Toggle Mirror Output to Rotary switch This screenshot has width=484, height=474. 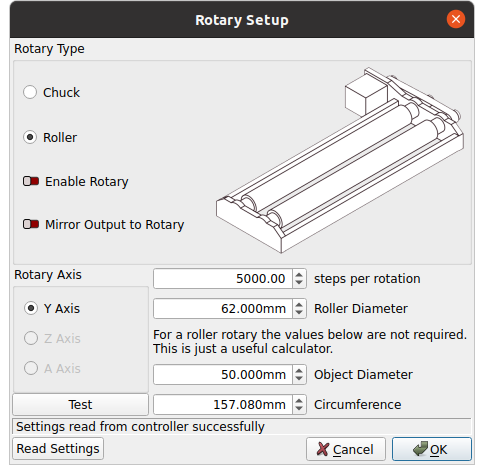point(31,224)
